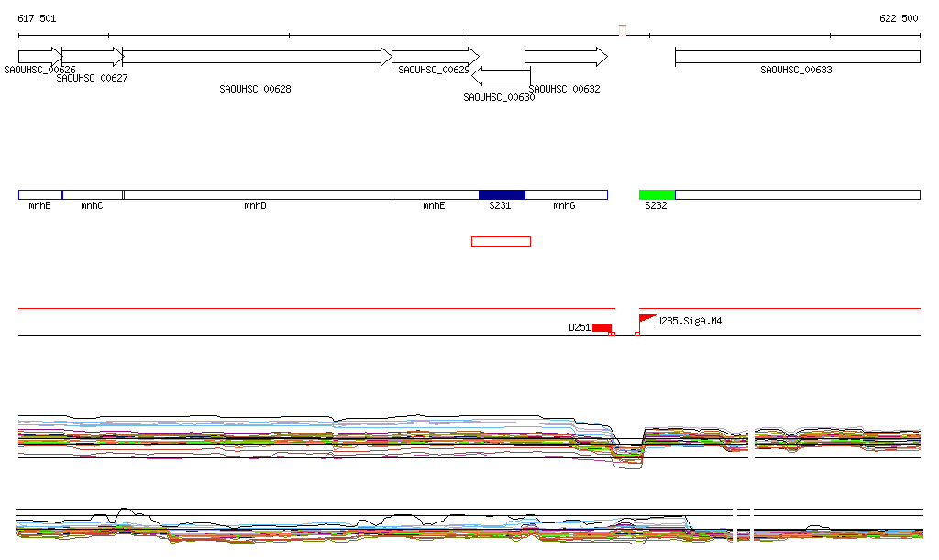The image size is (939, 560).
Task: Click the red U285.SigA.M4 promoter flag
Action: [x=646, y=320]
